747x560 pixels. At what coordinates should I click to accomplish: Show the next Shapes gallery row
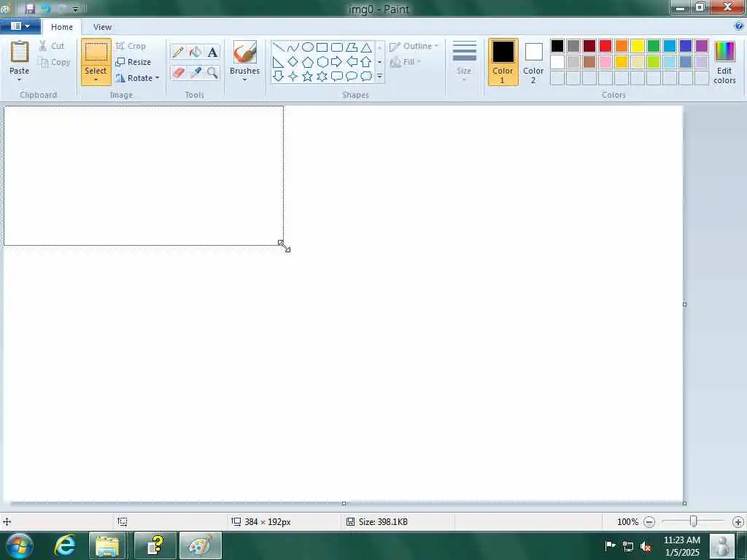pyautogui.click(x=379, y=62)
